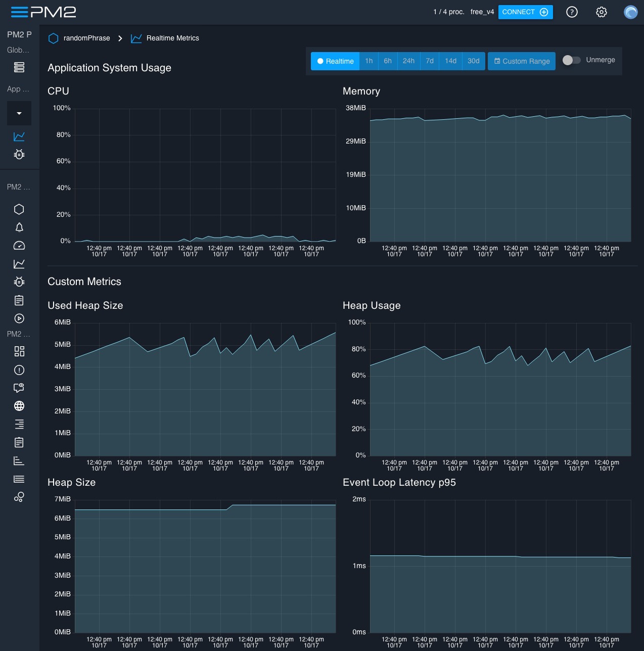The height and width of the screenshot is (651, 644).
Task: Open the bug icon under the blue chart icon
Action: tap(19, 154)
